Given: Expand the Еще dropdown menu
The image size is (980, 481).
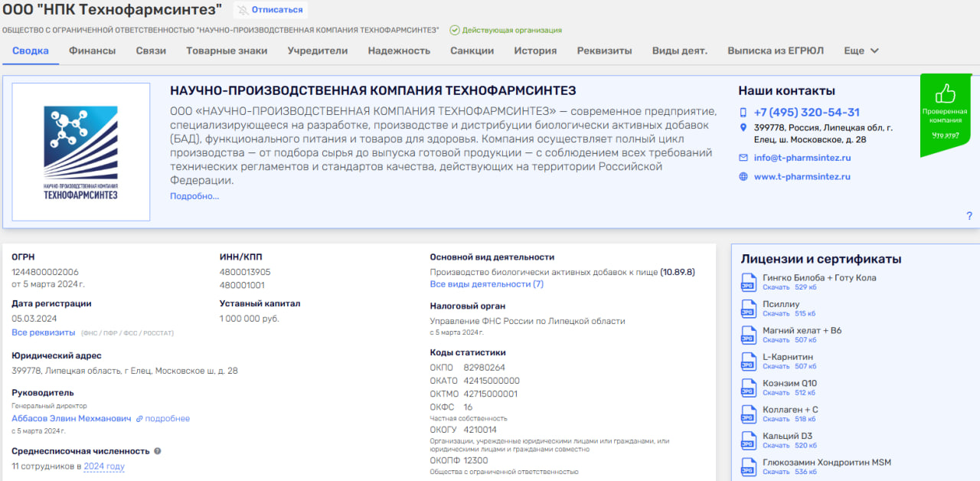Looking at the screenshot, I should click(861, 51).
